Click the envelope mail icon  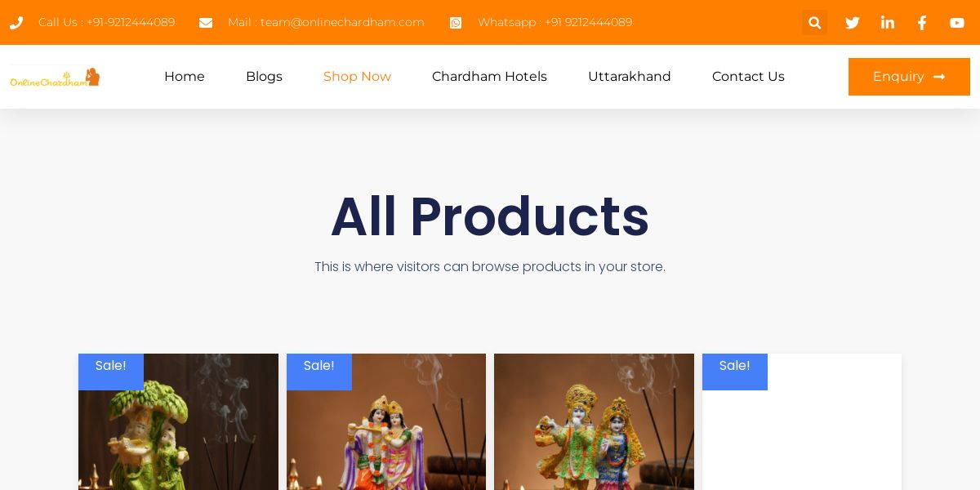pyautogui.click(x=206, y=23)
